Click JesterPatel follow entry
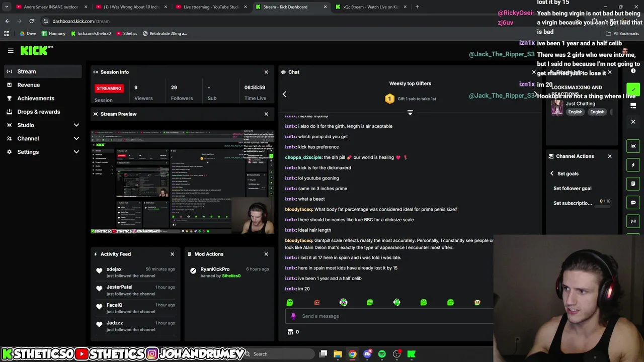The image size is (644, 362). coord(135,290)
